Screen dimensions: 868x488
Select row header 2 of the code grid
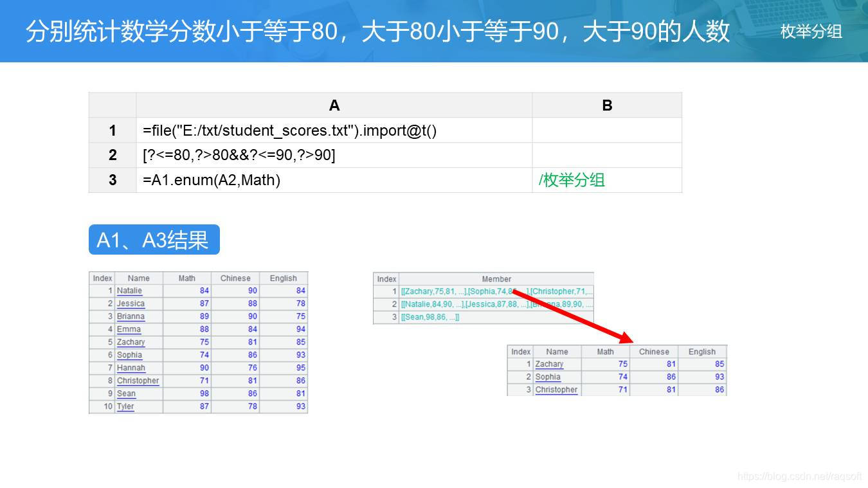coord(113,155)
